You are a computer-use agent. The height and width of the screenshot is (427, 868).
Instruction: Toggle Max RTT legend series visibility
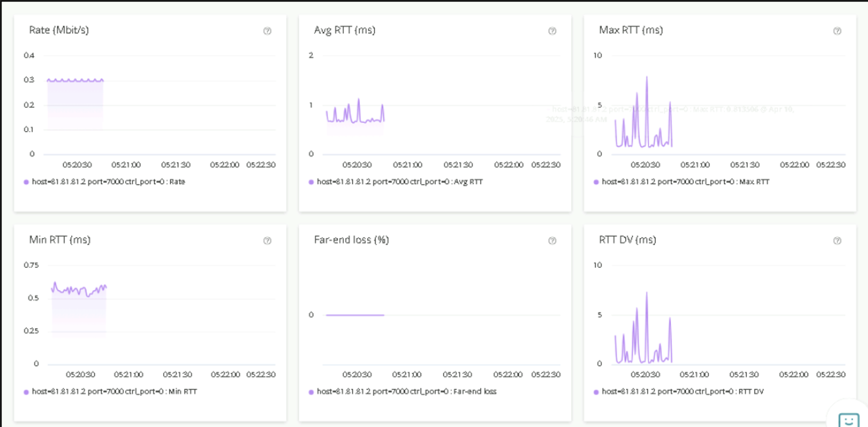(685, 182)
